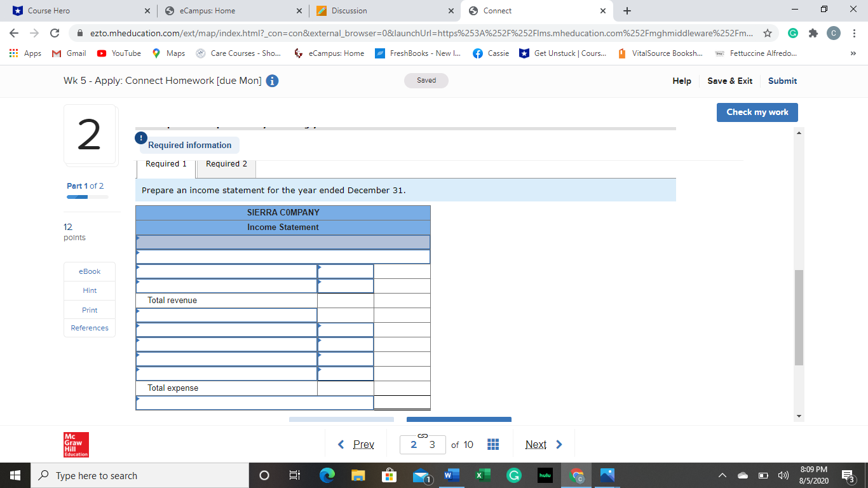
Task: Open Gmail bookmark
Action: [x=69, y=53]
